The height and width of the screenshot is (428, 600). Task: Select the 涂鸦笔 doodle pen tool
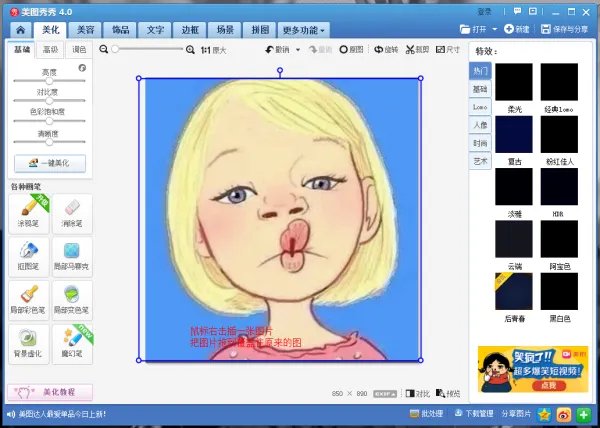pos(28,214)
